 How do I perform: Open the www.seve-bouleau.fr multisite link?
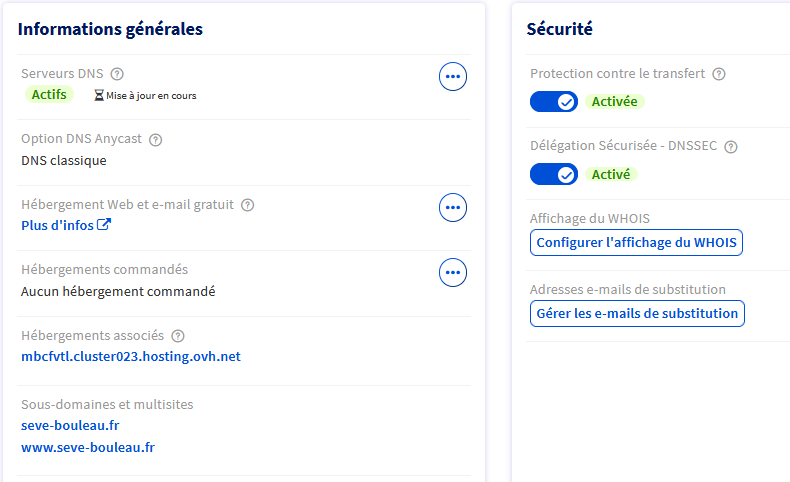coord(88,447)
